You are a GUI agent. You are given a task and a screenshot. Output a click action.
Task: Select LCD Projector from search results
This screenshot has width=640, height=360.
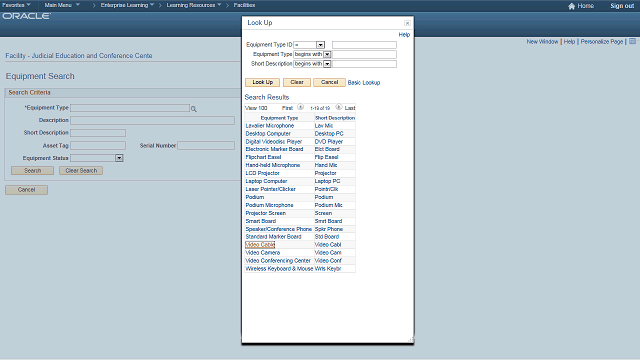(x=262, y=173)
